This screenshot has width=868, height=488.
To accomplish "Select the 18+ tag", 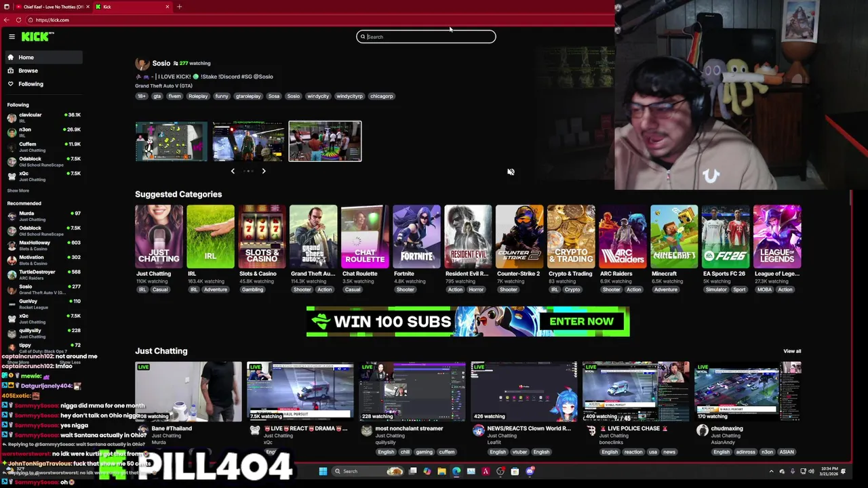I will [141, 96].
